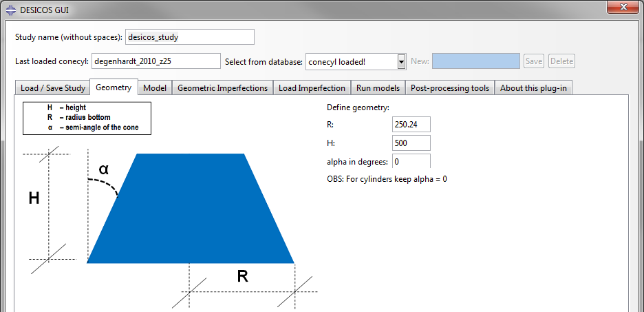The height and width of the screenshot is (312, 644).
Task: Go to Geometric Imperfections tab
Action: (223, 88)
